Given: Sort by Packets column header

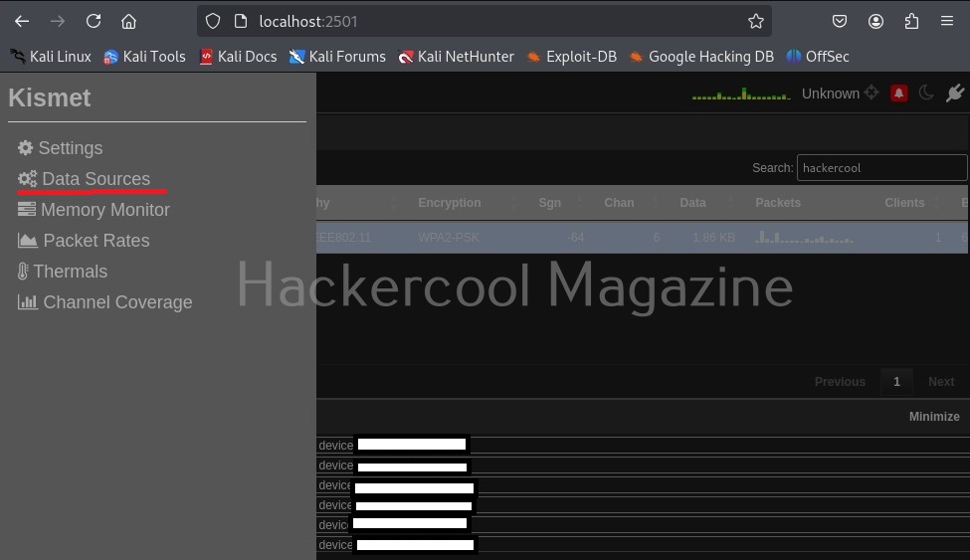Looking at the screenshot, I should (x=778, y=203).
